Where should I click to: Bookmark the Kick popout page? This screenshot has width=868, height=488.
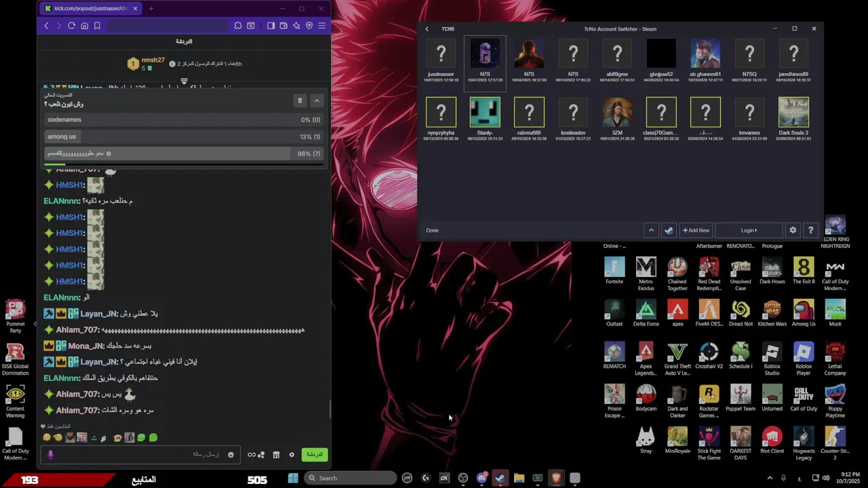point(97,26)
